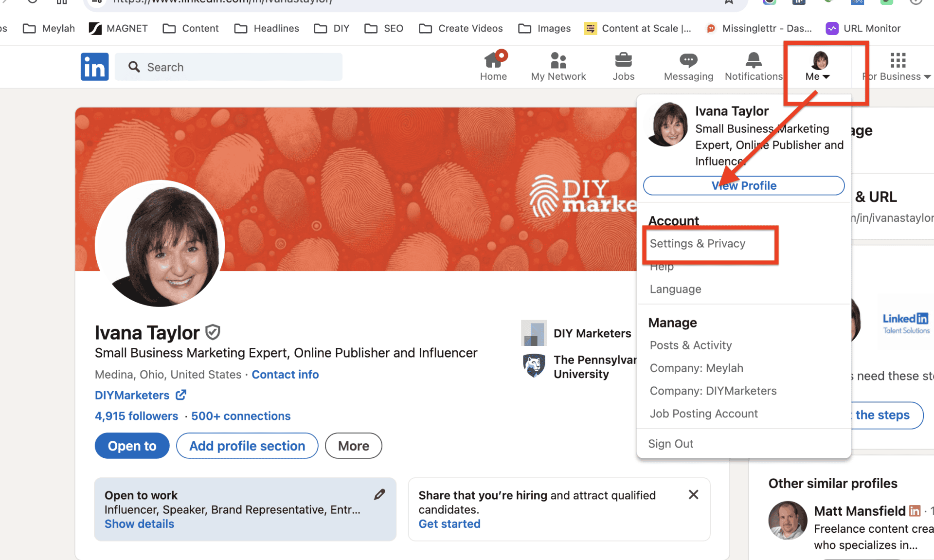Click Sign Out link
Image resolution: width=934 pixels, height=560 pixels.
tap(671, 443)
